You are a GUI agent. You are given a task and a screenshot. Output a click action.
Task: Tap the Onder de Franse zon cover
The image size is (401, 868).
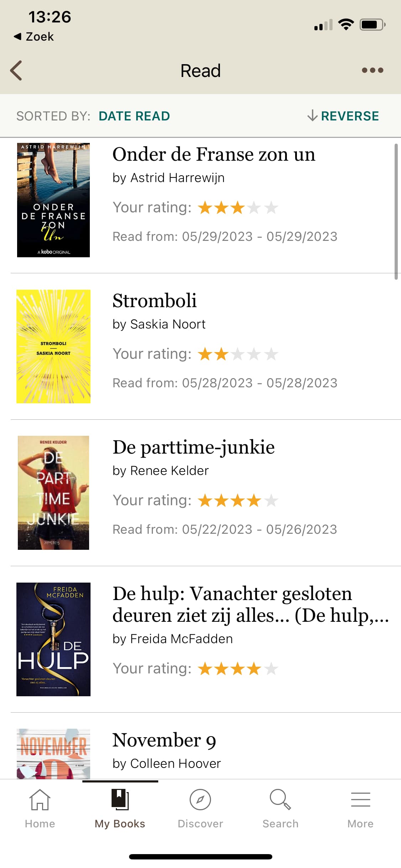(x=53, y=200)
